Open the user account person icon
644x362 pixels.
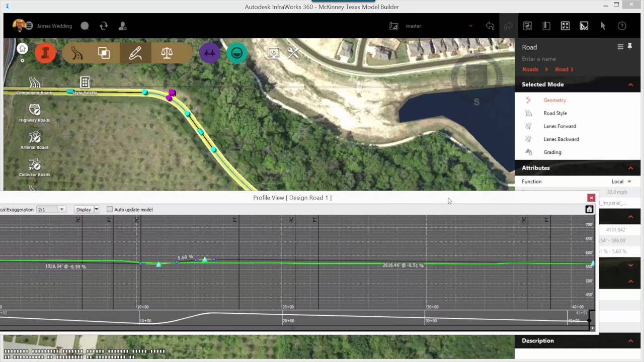122,26
